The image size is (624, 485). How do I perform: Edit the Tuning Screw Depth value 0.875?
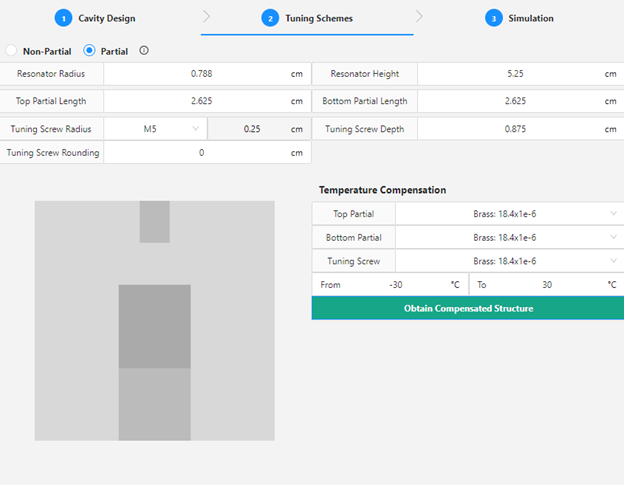pyautogui.click(x=515, y=129)
